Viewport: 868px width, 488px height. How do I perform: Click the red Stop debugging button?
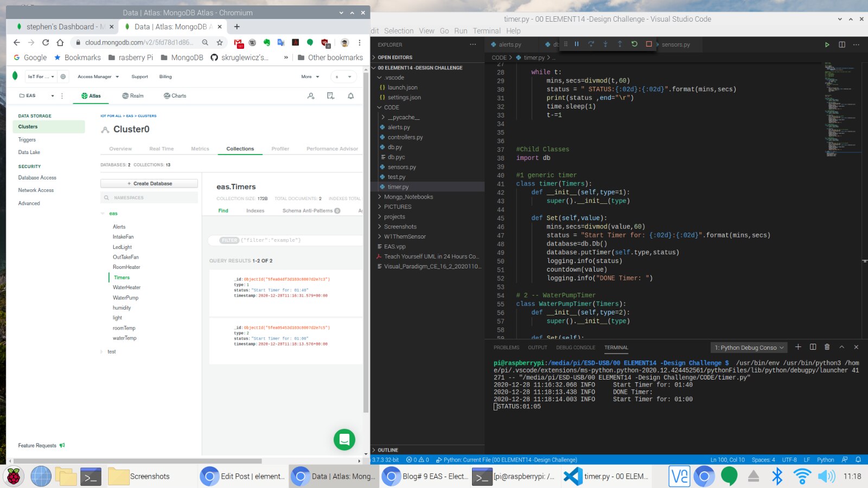tap(649, 44)
